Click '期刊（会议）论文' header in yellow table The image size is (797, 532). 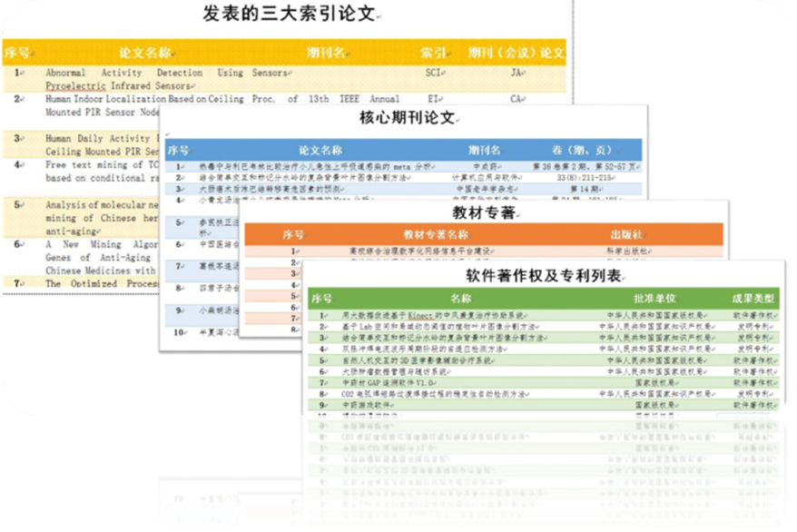click(x=516, y=53)
